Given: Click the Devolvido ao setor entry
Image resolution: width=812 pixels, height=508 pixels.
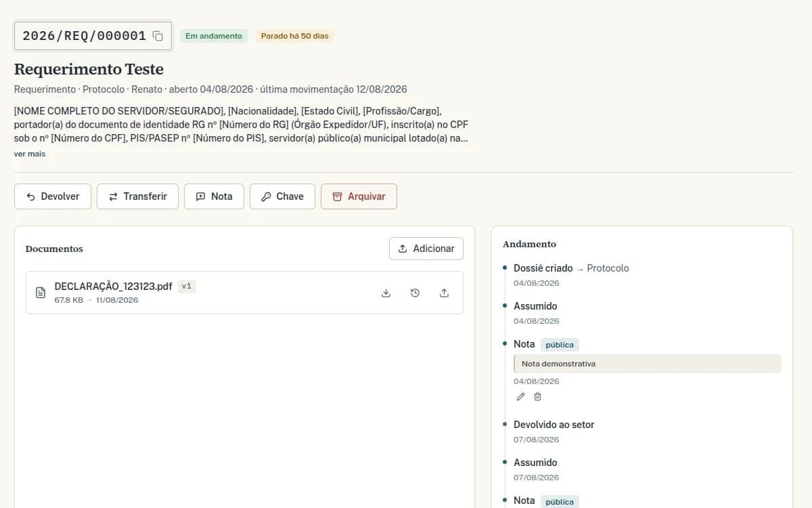Looking at the screenshot, I should tap(554, 425).
